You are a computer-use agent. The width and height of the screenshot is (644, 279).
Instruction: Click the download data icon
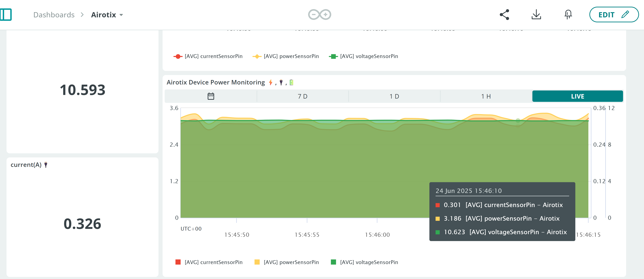click(536, 14)
